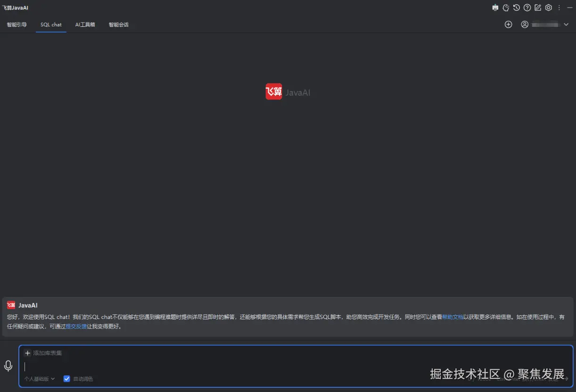This screenshot has width=576, height=392.
Task: Switch to the 智能会话 tab
Action: click(x=118, y=24)
